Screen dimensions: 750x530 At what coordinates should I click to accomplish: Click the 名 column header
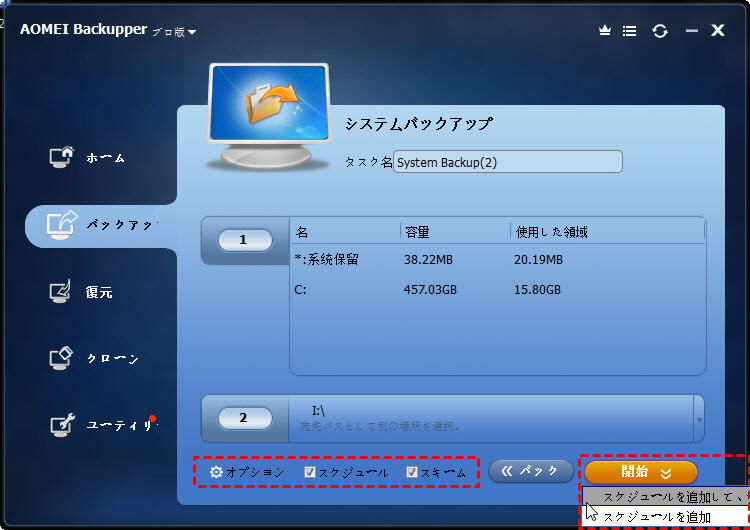click(x=302, y=232)
